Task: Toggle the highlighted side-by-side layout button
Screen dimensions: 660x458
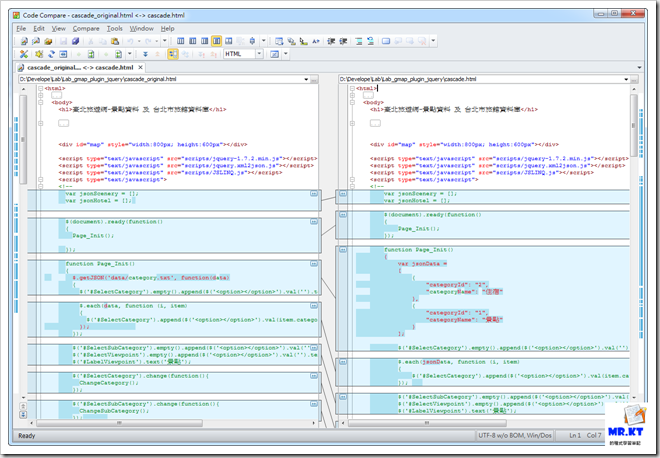Action: click(x=217, y=41)
